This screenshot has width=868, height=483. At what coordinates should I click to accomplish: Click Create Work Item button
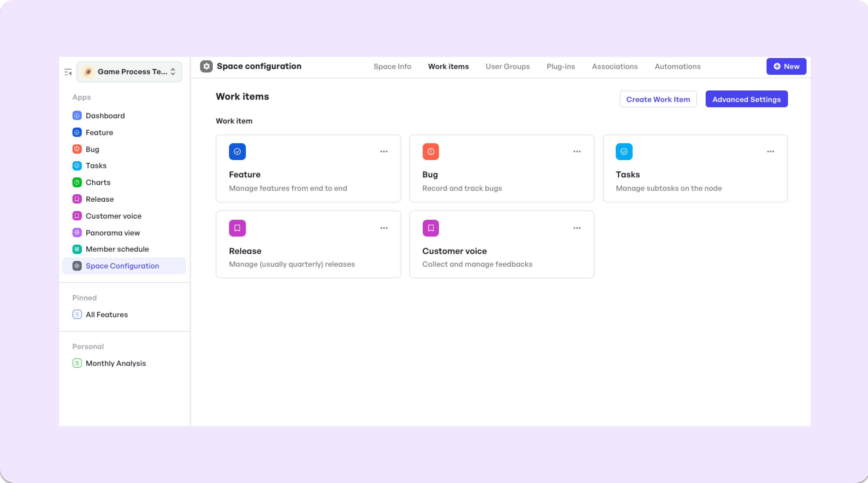tap(658, 99)
